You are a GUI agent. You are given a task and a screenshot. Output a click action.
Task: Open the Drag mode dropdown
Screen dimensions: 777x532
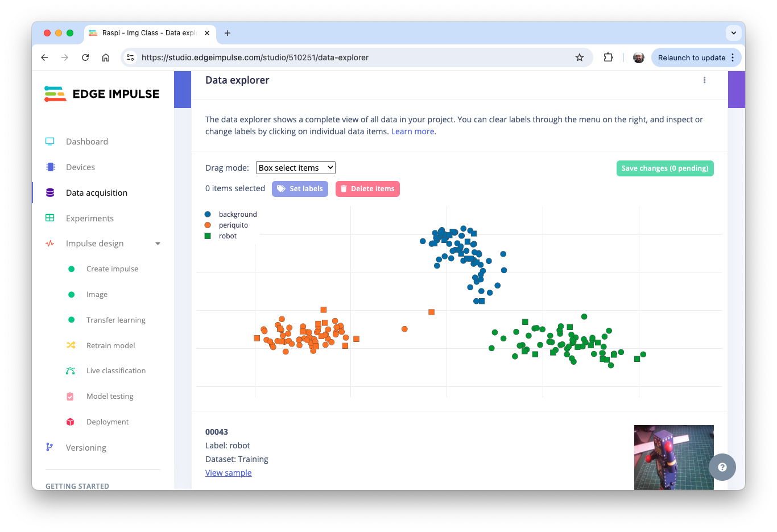[296, 168]
